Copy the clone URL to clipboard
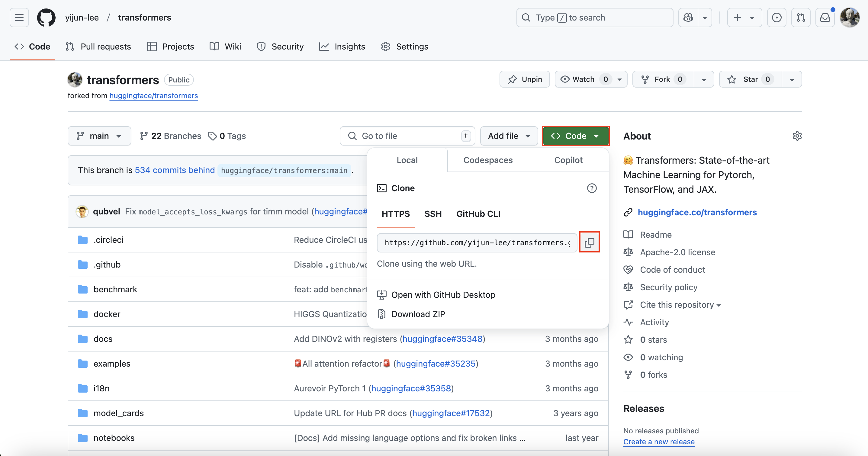 click(x=589, y=242)
